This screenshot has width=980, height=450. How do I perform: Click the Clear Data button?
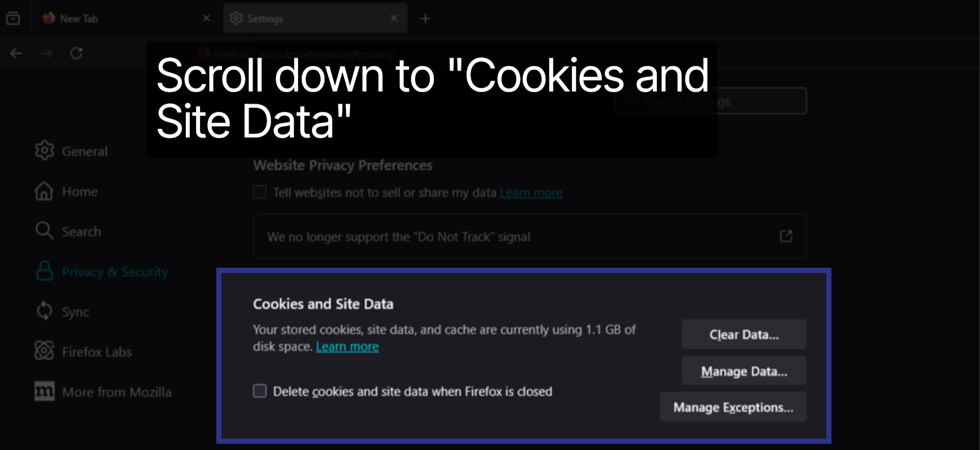point(744,334)
